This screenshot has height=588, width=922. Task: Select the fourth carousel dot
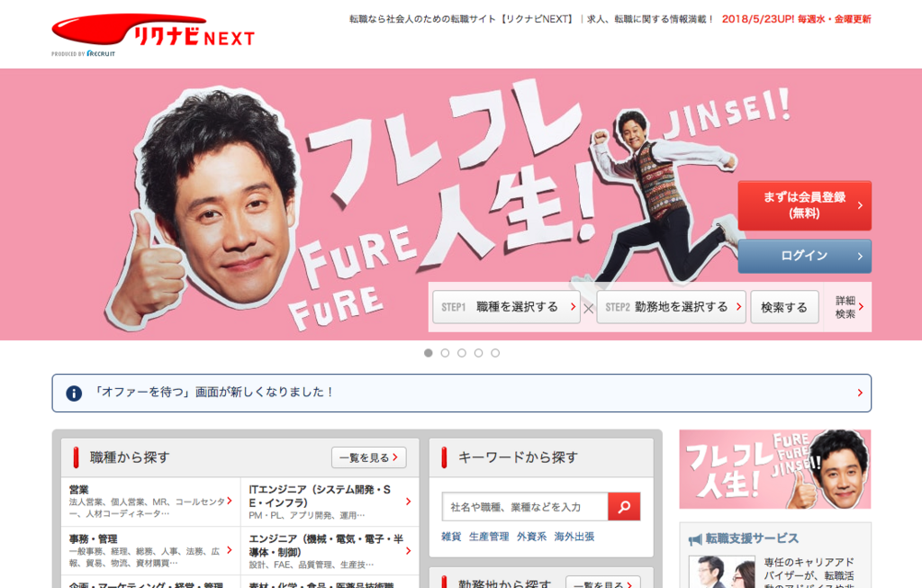(479, 353)
